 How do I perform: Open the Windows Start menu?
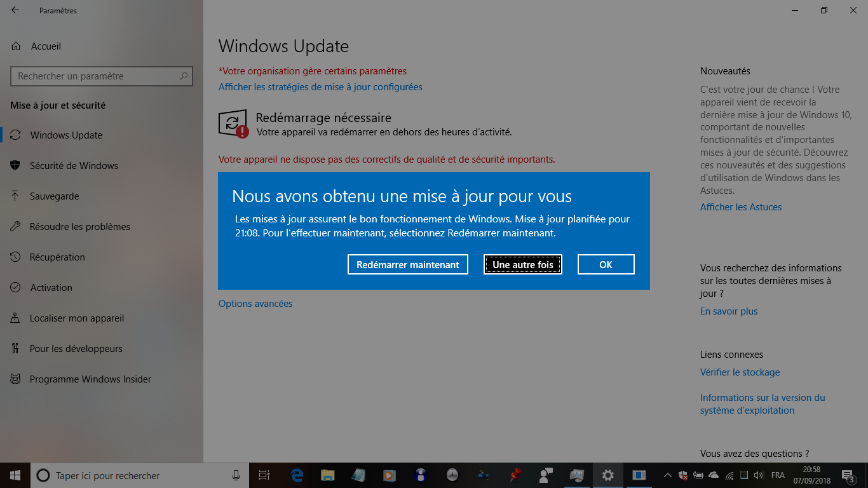(x=15, y=475)
